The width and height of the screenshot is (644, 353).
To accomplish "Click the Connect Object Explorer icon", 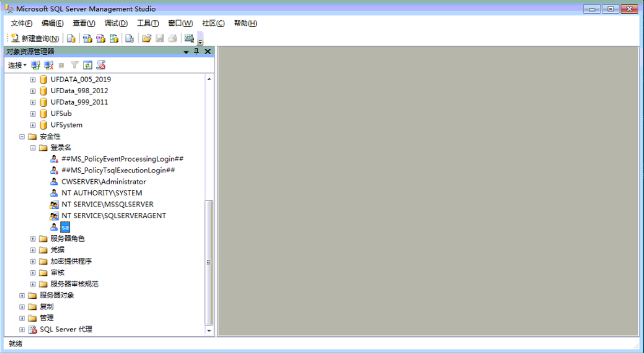I will pos(36,65).
